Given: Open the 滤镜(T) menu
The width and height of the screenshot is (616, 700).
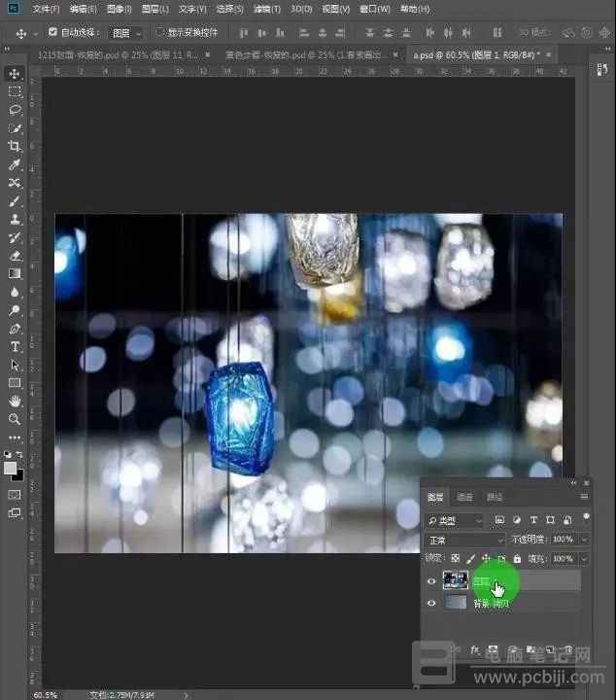Looking at the screenshot, I should coord(267,9).
